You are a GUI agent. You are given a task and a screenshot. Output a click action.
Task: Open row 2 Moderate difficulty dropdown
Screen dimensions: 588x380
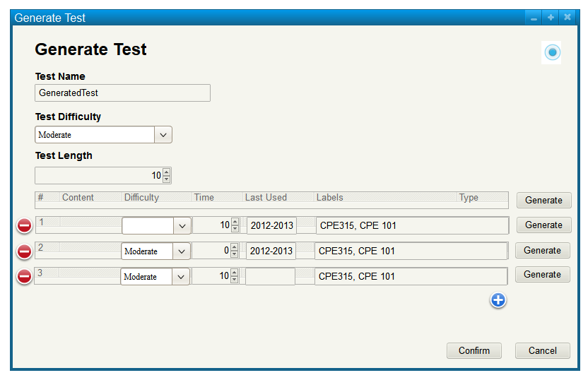point(182,251)
